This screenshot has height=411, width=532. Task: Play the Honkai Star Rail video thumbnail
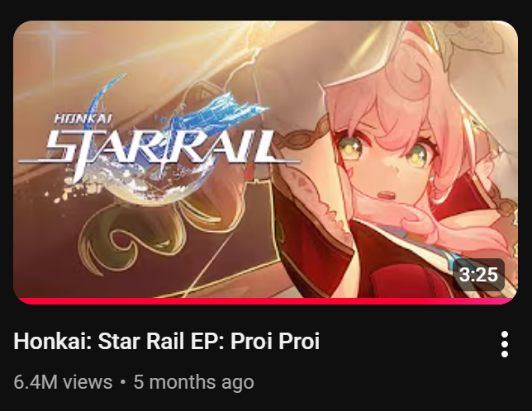pos(265,163)
